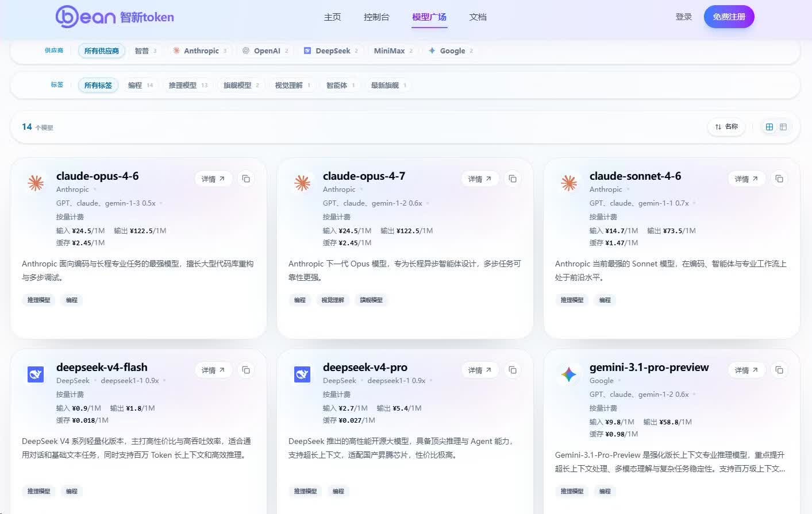
Task: Filter by Anthropic provider
Action: pos(199,51)
